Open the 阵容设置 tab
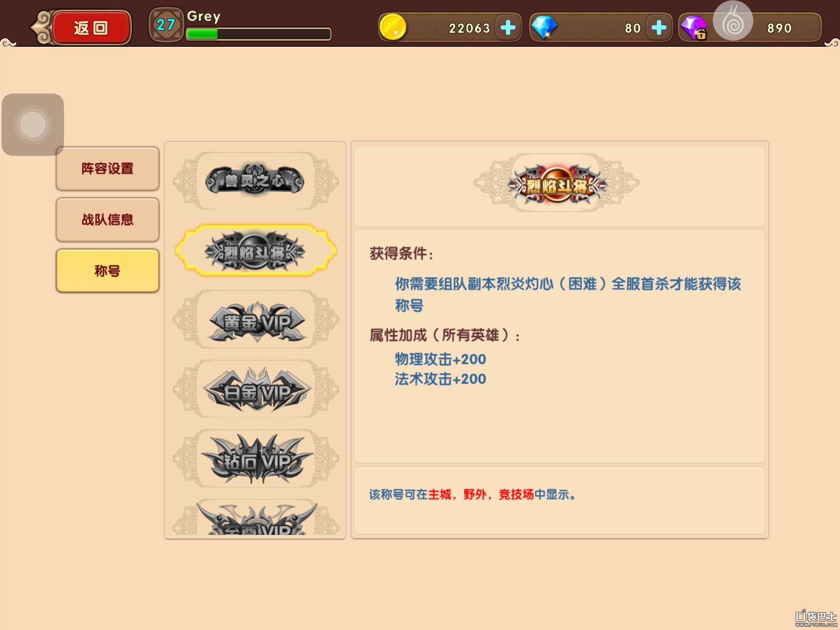This screenshot has width=840, height=630. tap(107, 169)
